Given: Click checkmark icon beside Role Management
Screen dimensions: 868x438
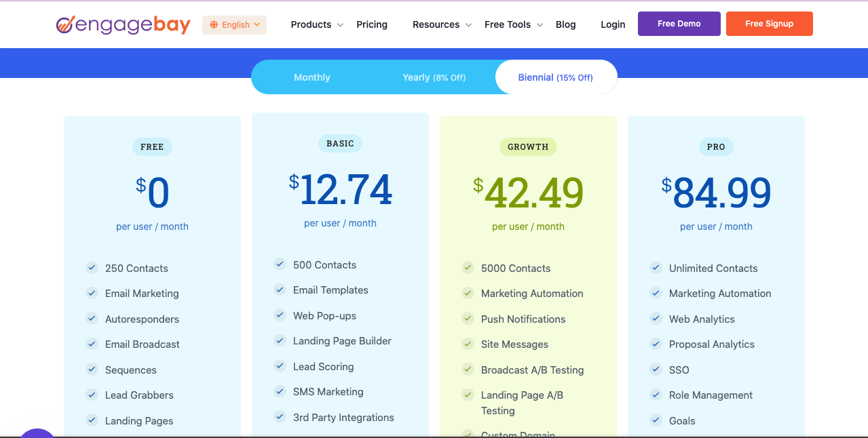Looking at the screenshot, I should point(656,395).
